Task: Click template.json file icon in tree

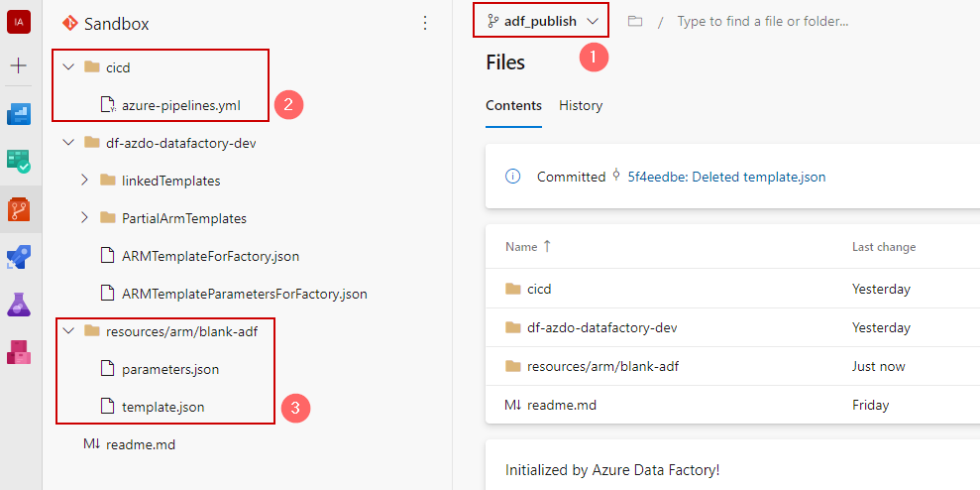Action: (x=107, y=407)
